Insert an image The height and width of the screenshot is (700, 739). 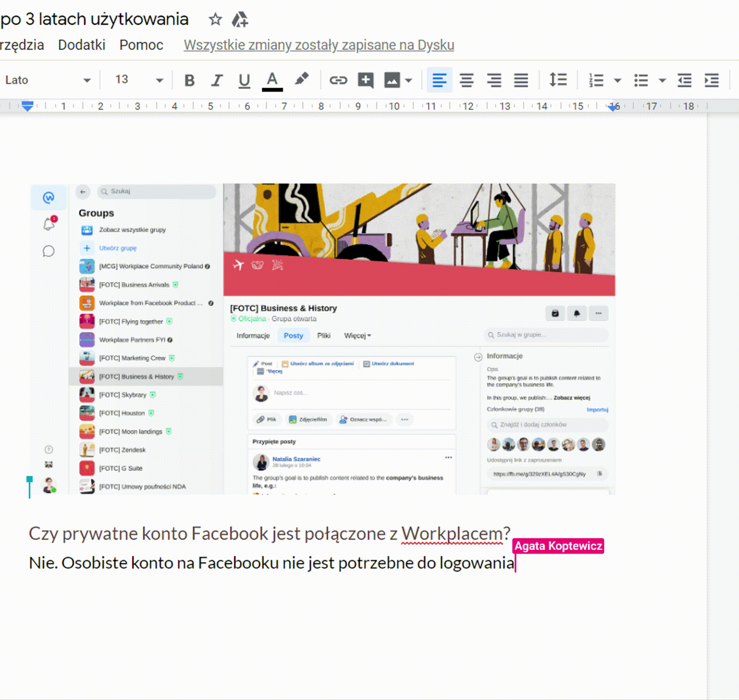coord(392,80)
